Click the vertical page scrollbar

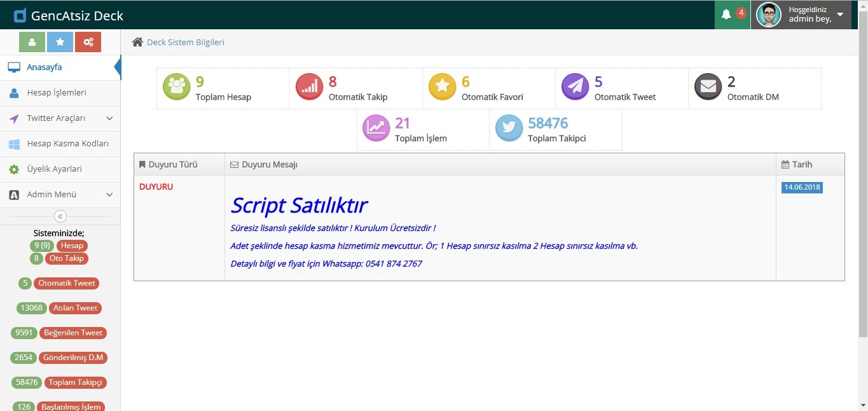[x=863, y=191]
